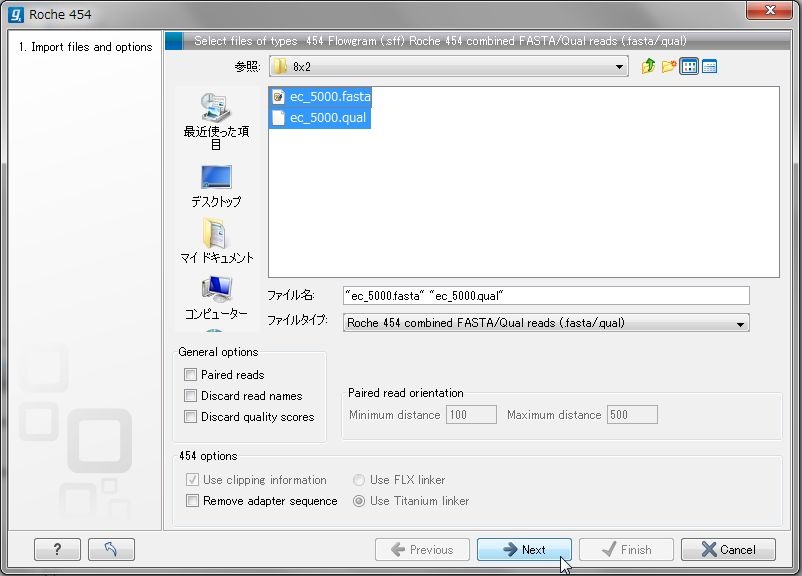Viewport: 802px width, 576px height.
Task: Click the Roche 454 title bar app icon
Action: 16,14
